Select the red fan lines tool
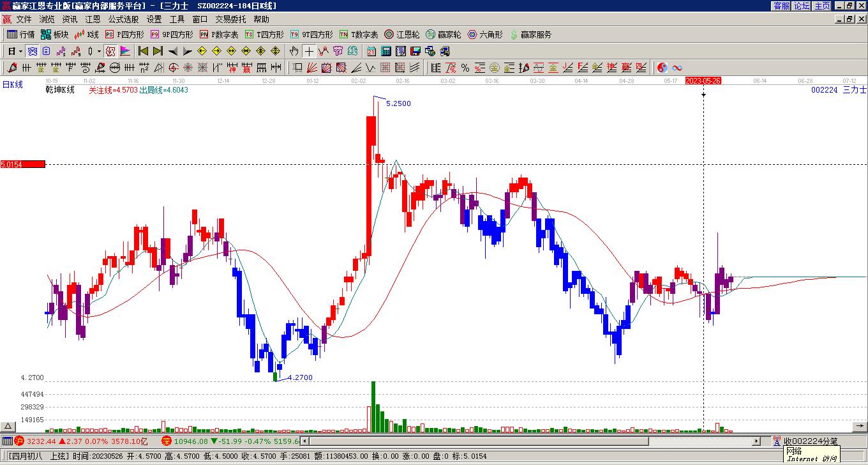868x465 pixels. pyautogui.click(x=311, y=68)
